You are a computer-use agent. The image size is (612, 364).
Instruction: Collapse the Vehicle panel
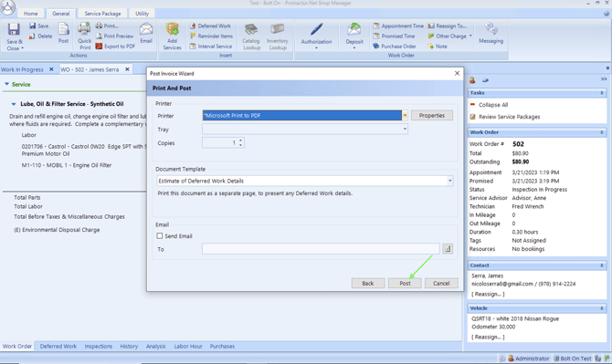pyautogui.click(x=601, y=308)
